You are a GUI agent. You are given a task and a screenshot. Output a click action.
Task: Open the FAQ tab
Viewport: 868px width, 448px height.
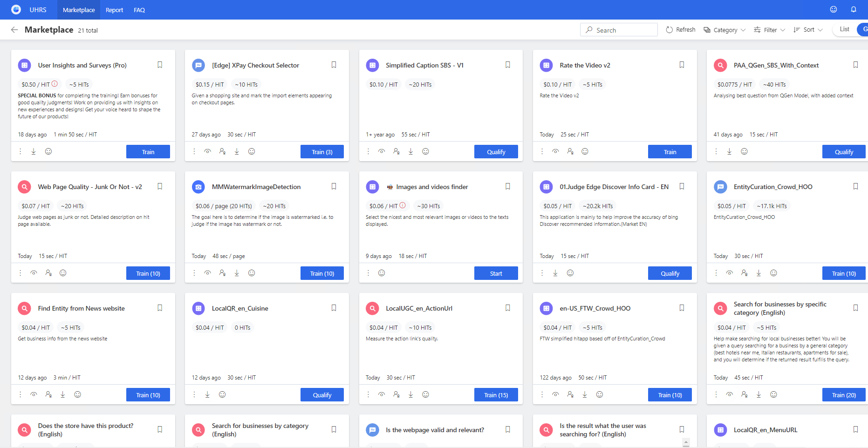click(x=139, y=10)
